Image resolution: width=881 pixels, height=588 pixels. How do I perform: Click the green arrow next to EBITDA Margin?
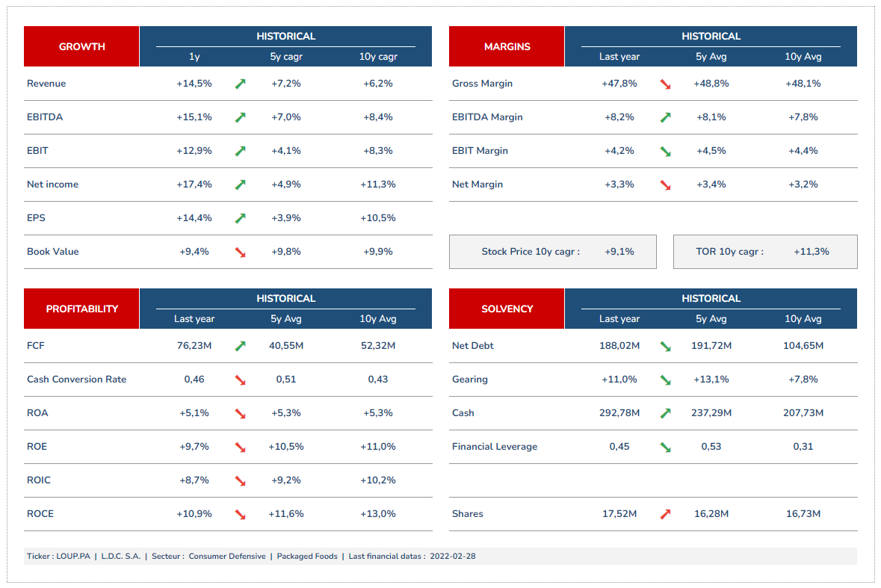click(x=665, y=117)
